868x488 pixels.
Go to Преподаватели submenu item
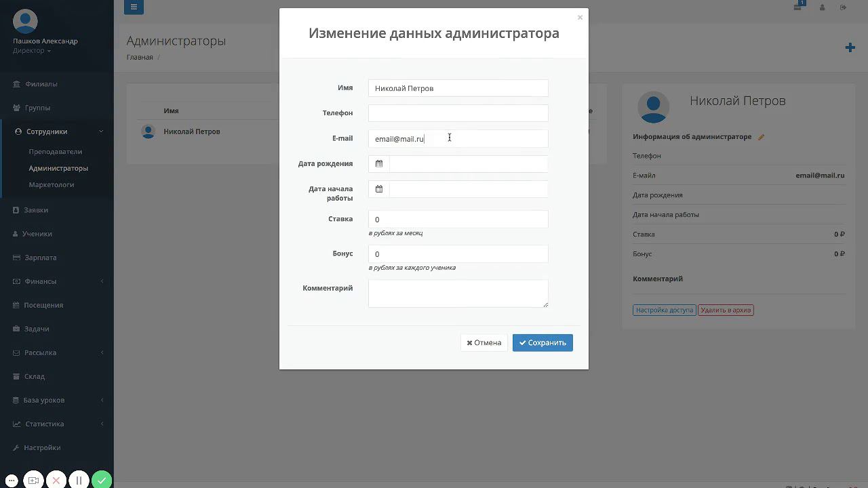tap(56, 152)
